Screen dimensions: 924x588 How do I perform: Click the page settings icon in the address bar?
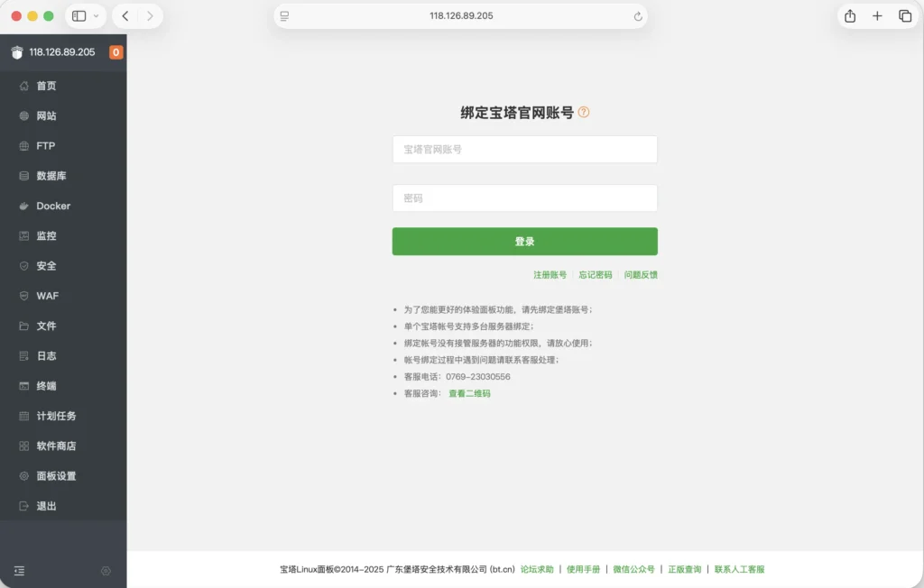point(284,16)
